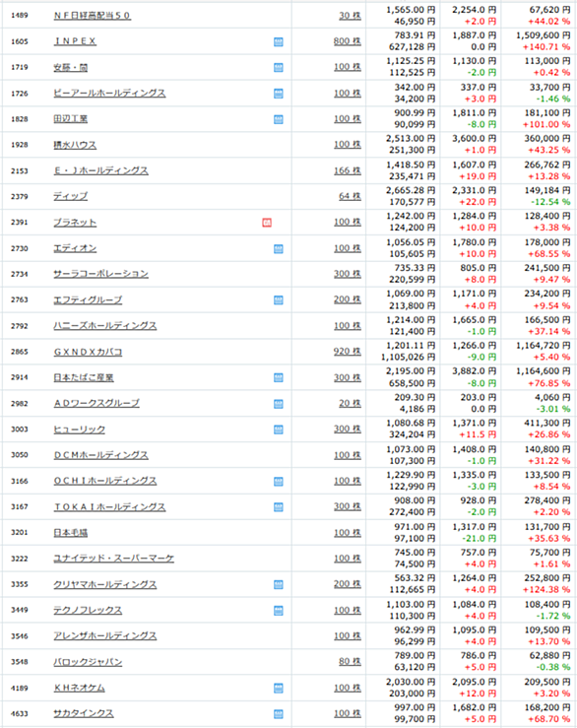Click the blue icon in the 日本たばこ産業 row
The width and height of the screenshot is (577, 728).
(279, 378)
